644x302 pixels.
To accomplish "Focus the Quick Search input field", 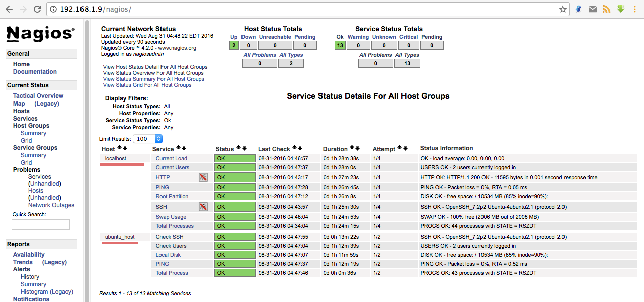I will (x=41, y=224).
